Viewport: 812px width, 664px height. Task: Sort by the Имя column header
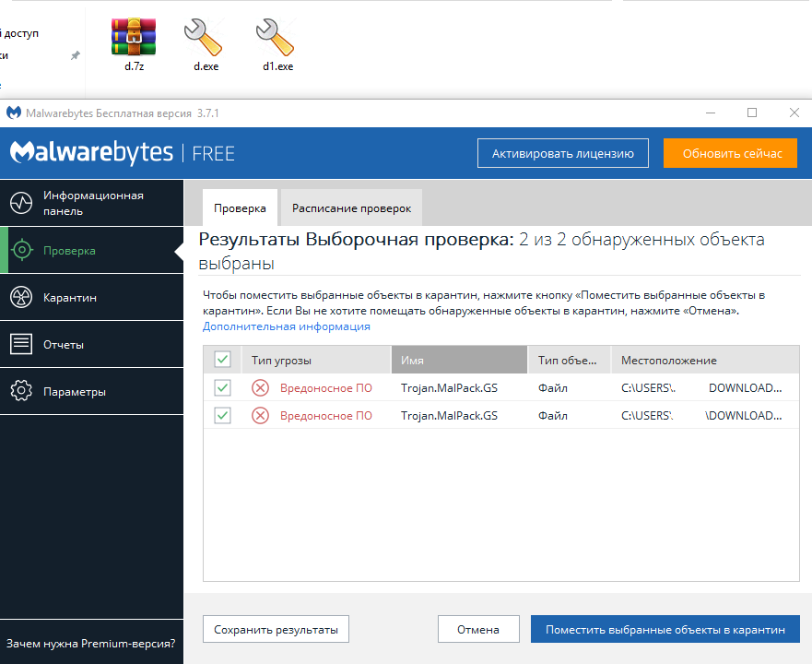tap(459, 360)
